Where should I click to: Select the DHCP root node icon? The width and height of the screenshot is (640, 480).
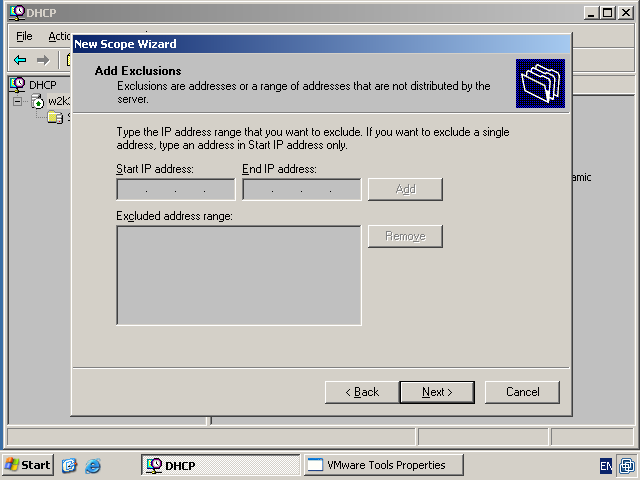coord(17,85)
